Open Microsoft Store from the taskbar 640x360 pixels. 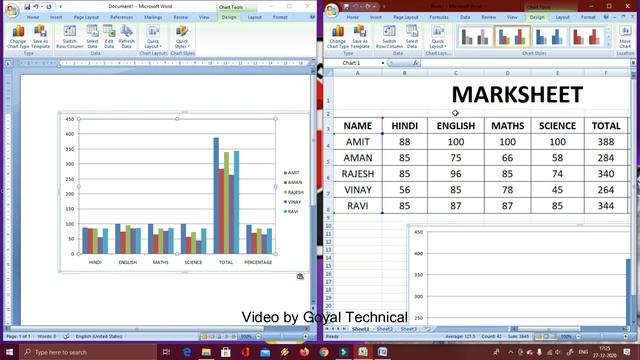pyautogui.click(x=226, y=352)
